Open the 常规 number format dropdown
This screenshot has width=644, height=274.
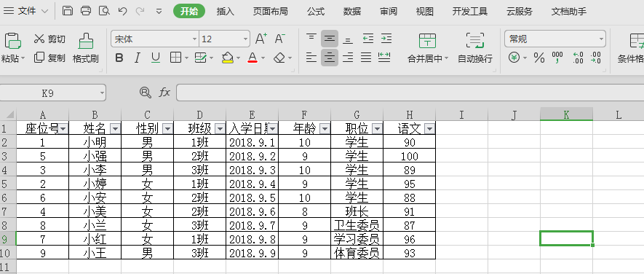(x=602, y=39)
